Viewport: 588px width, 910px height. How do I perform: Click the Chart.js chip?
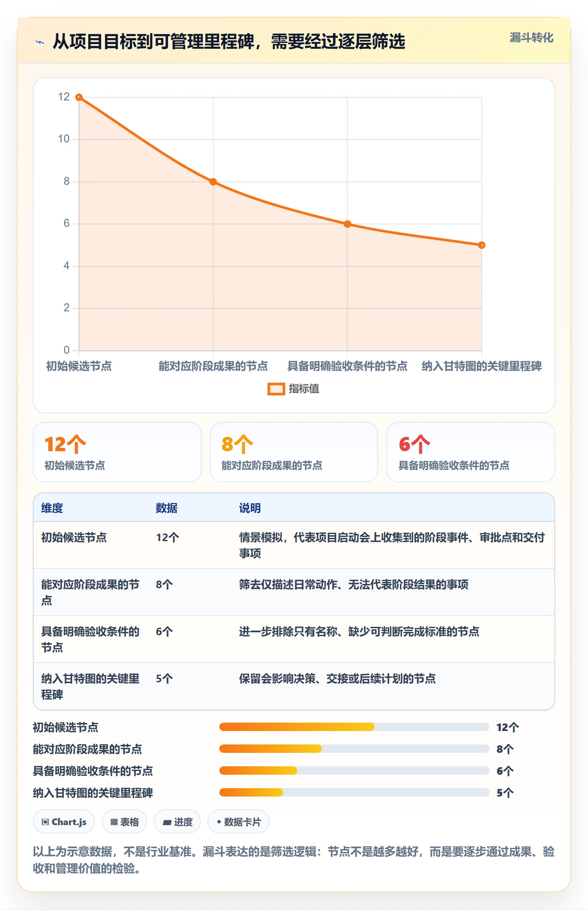click(x=64, y=822)
